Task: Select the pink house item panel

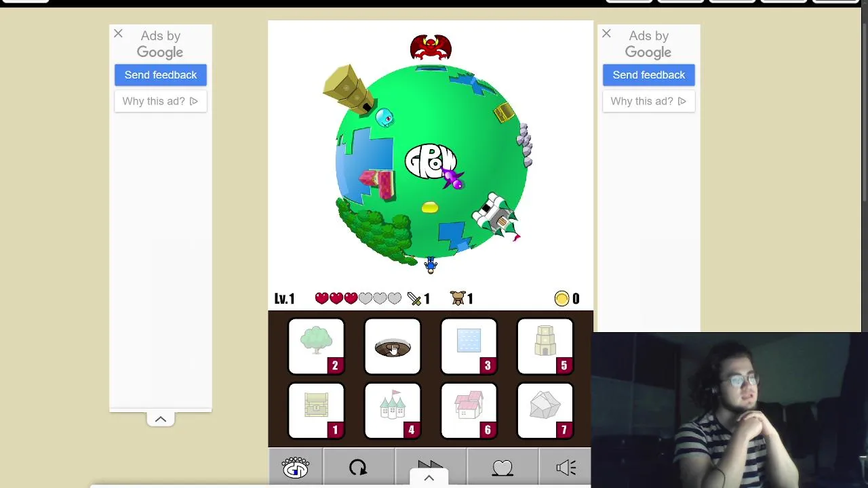Action: (469, 411)
